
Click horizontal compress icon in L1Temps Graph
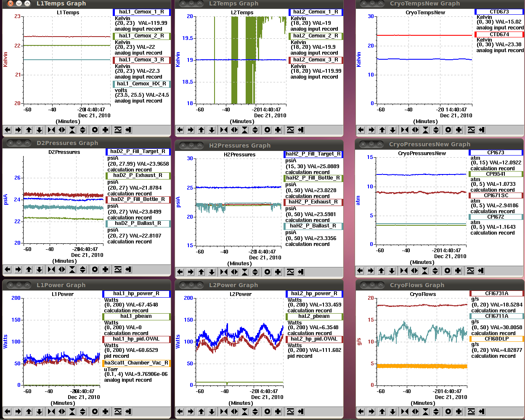point(51,130)
